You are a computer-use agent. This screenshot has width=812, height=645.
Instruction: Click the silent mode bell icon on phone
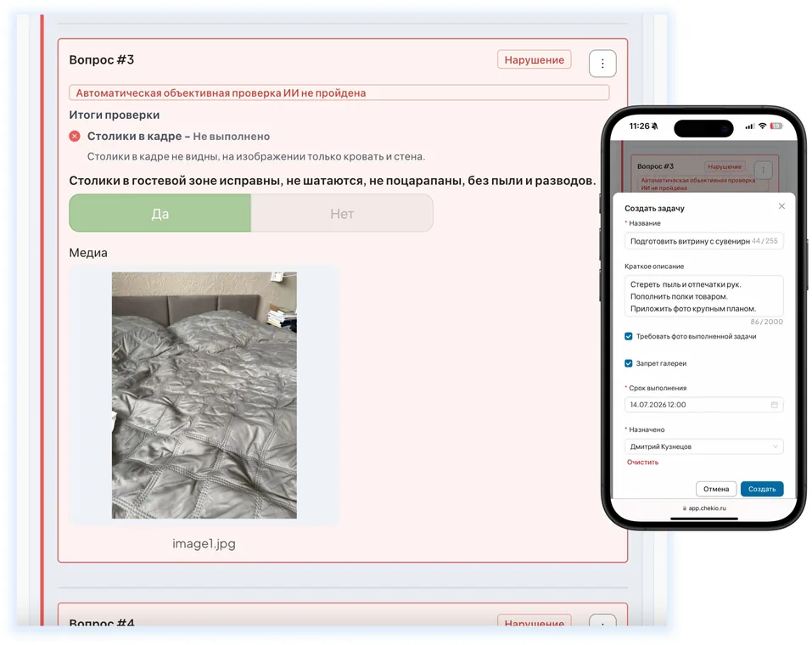point(655,126)
